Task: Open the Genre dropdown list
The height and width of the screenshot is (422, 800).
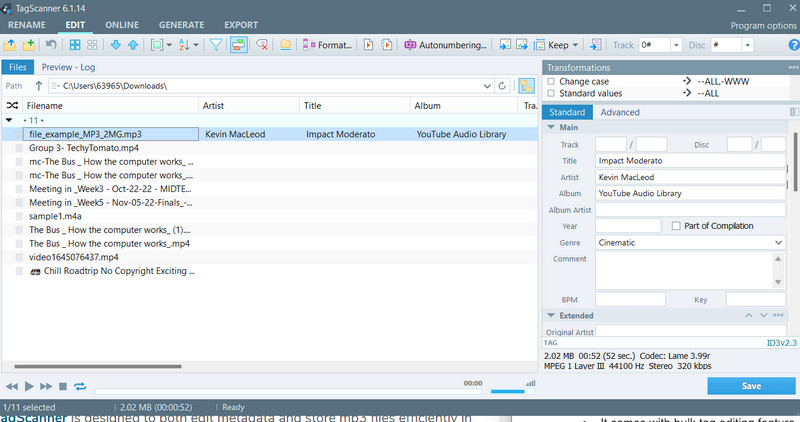Action: (x=778, y=242)
